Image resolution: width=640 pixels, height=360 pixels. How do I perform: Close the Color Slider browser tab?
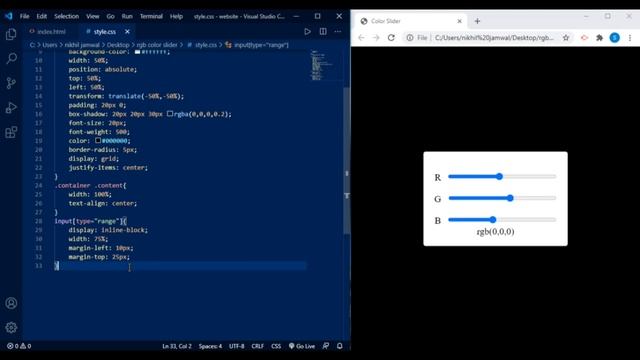point(459,21)
